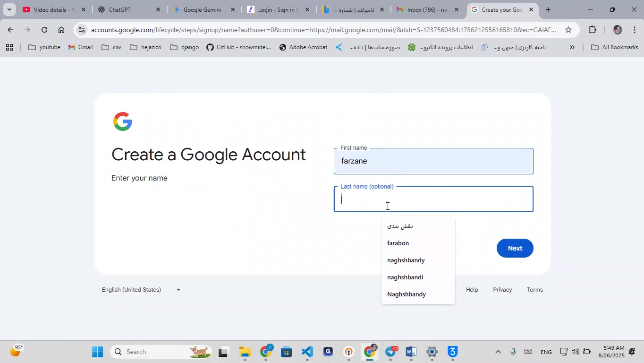The height and width of the screenshot is (363, 644).
Task: Bookmark this page with the star icon
Action: click(x=568, y=30)
